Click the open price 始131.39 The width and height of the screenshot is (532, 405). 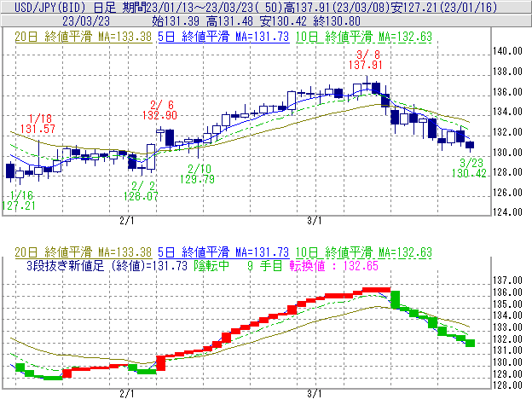pyautogui.click(x=176, y=21)
